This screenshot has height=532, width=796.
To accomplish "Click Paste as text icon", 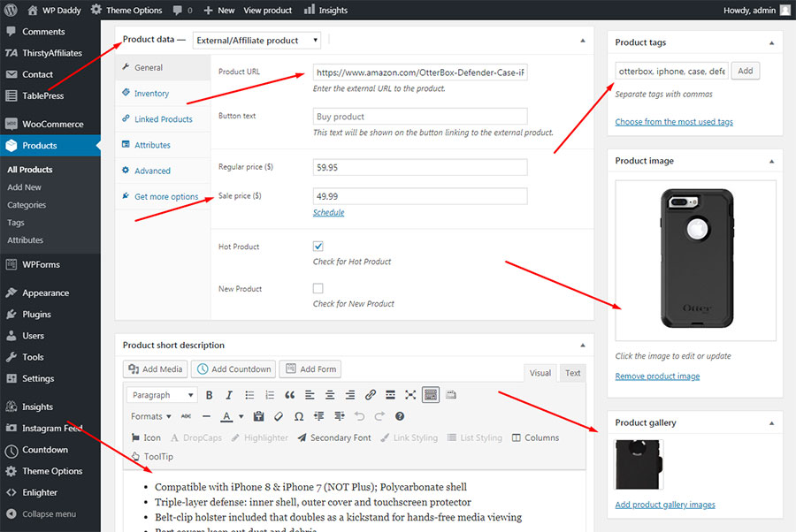I will (x=258, y=416).
